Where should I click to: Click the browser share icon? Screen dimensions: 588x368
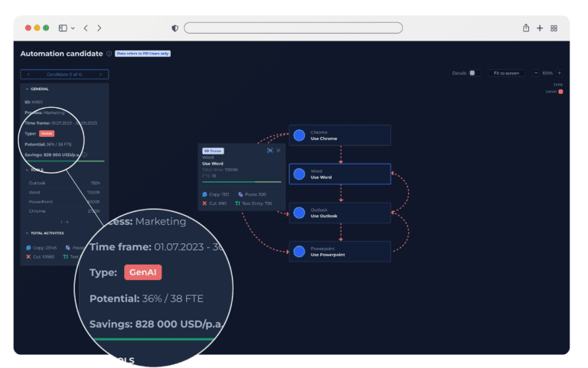coord(526,28)
